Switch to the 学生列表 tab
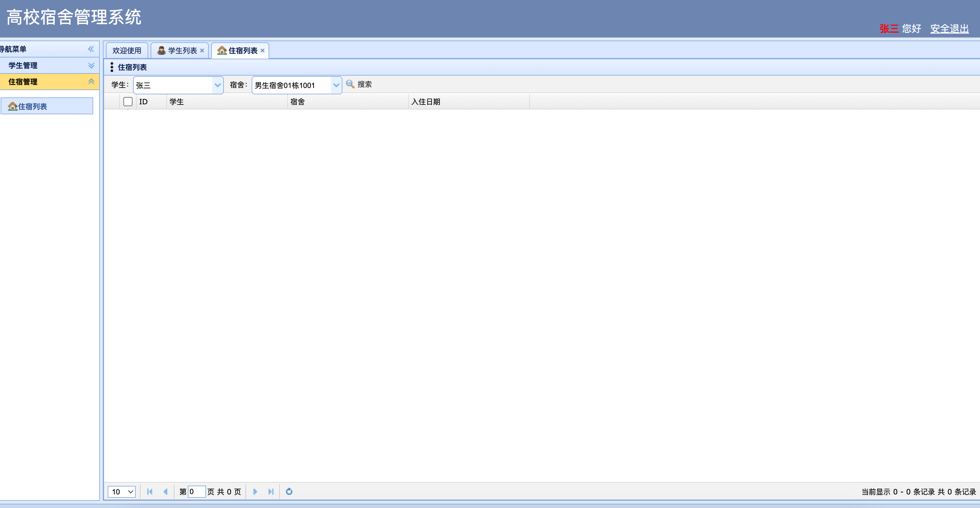 tap(182, 50)
